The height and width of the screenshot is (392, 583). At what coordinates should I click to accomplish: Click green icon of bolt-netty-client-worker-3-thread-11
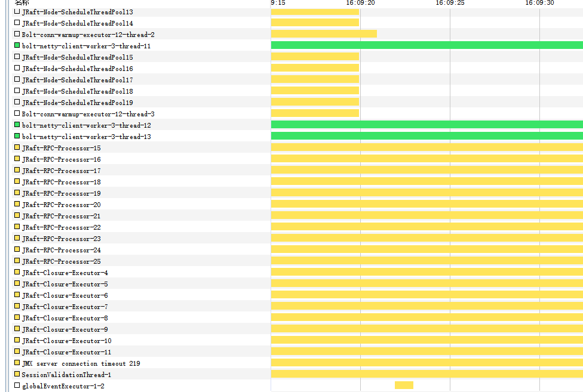point(17,45)
